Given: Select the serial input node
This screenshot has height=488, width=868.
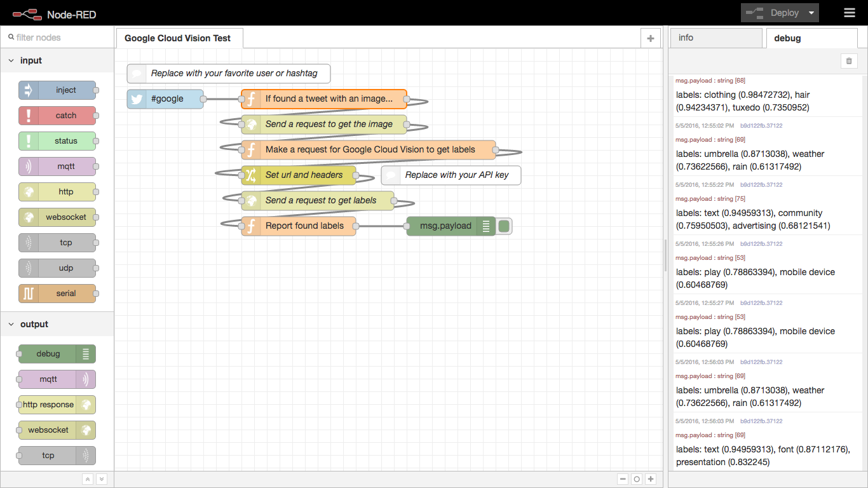Looking at the screenshot, I should [57, 293].
